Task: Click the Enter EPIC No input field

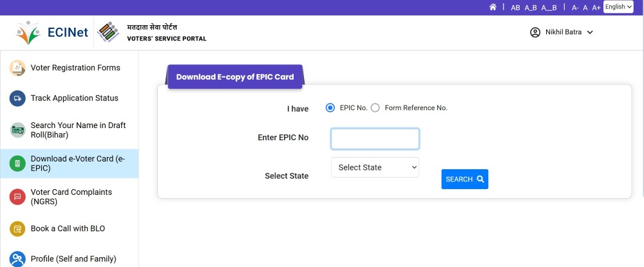Action: coord(375,138)
